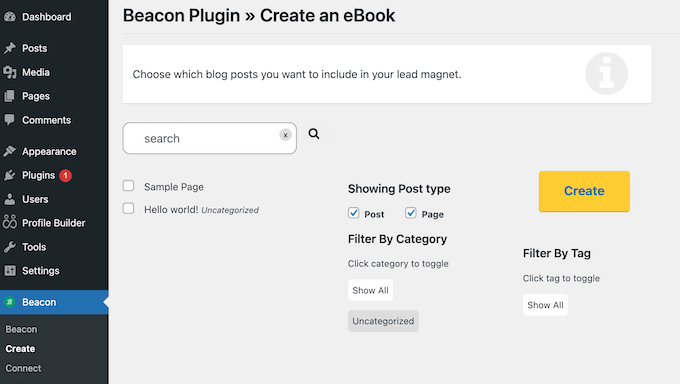Click the Page label text
This screenshot has width=680, height=384.
pyautogui.click(x=433, y=214)
